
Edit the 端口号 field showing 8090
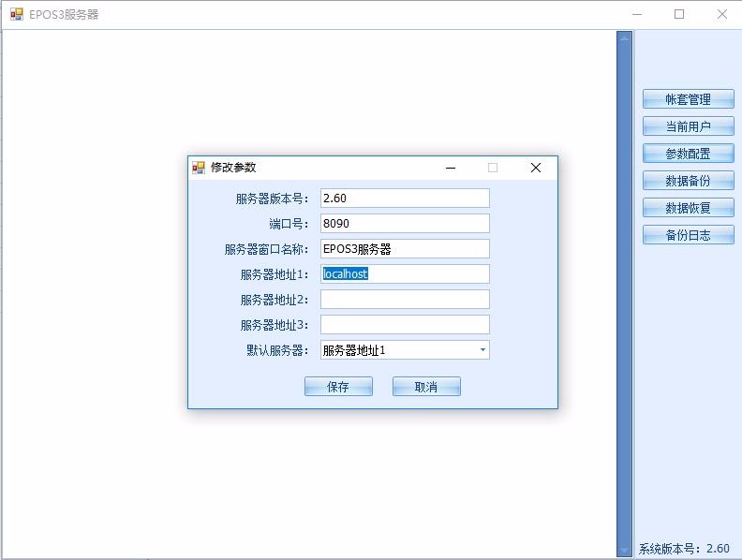click(405, 223)
